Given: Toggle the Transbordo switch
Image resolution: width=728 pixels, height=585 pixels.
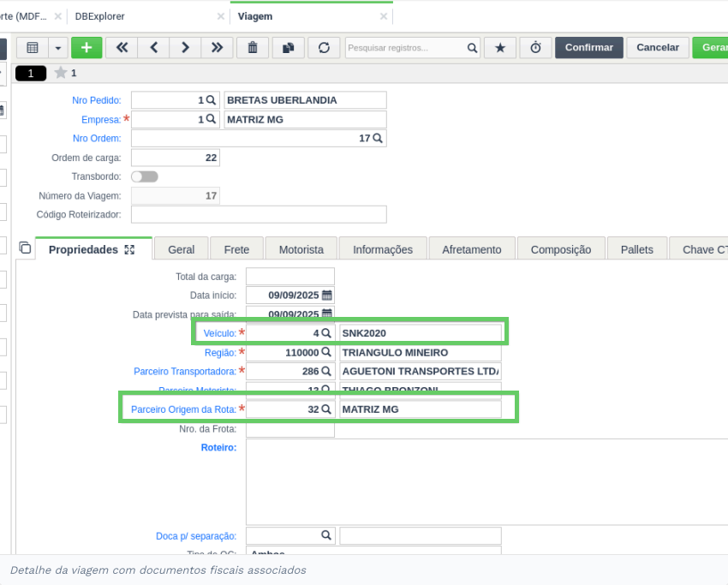Looking at the screenshot, I should (145, 176).
